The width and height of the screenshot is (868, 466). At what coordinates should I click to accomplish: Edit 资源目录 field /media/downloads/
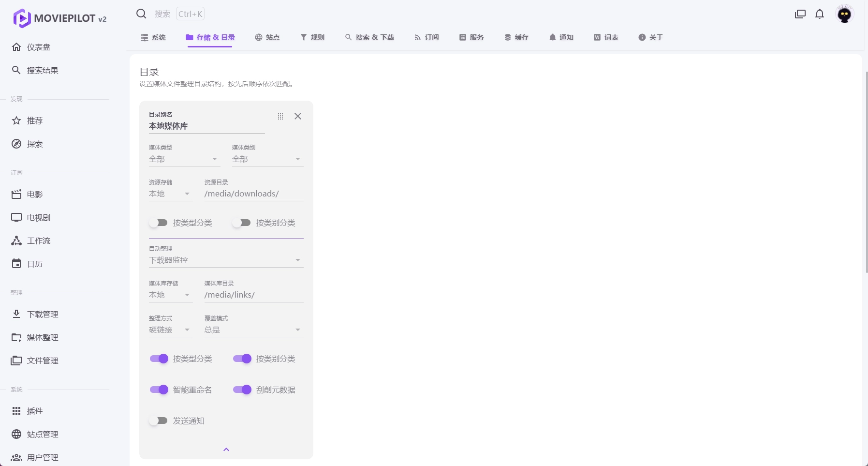[x=254, y=190]
